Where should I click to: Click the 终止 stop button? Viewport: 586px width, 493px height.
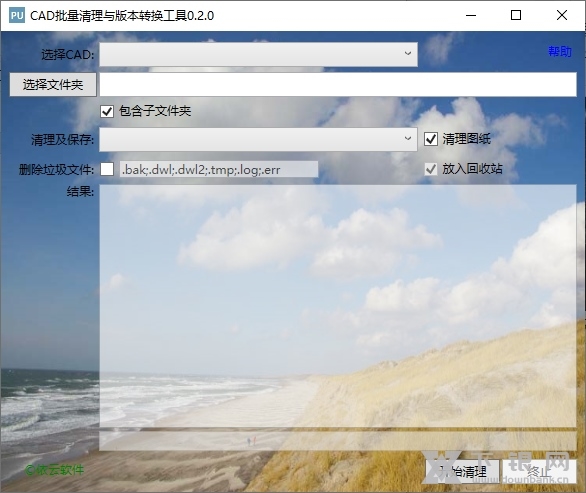click(x=539, y=471)
